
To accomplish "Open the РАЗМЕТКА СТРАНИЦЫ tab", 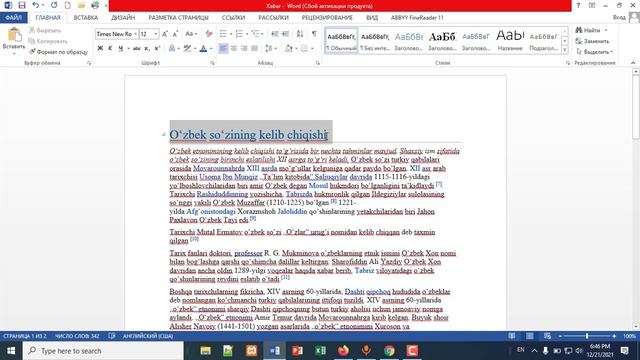I will point(178,18).
